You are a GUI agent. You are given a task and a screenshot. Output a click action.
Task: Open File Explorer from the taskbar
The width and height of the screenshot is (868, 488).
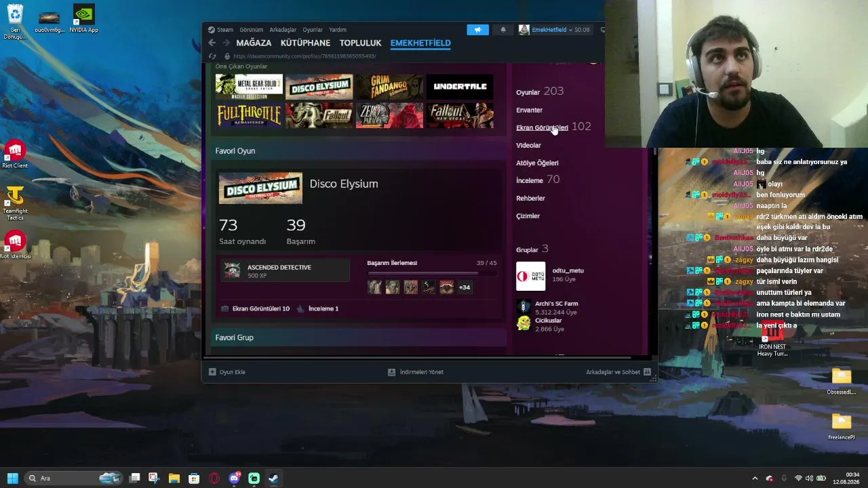[x=174, y=479]
